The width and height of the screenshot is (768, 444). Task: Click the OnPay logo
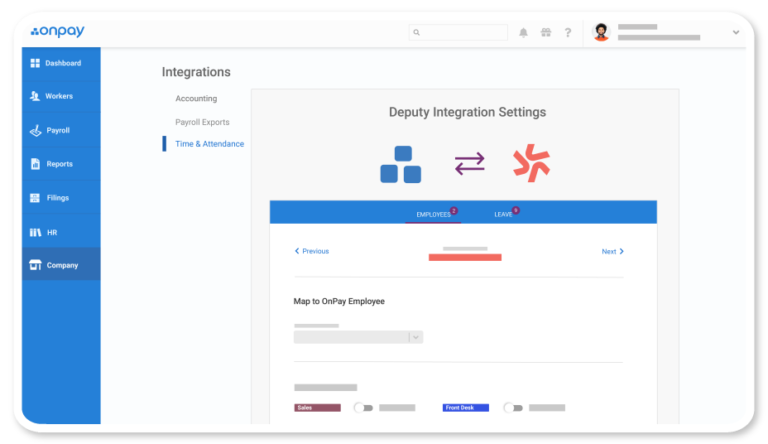57,31
